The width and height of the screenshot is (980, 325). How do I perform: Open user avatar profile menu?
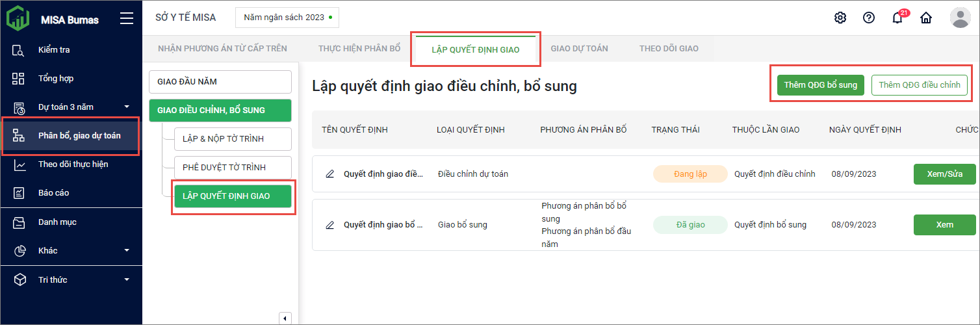pos(960,18)
